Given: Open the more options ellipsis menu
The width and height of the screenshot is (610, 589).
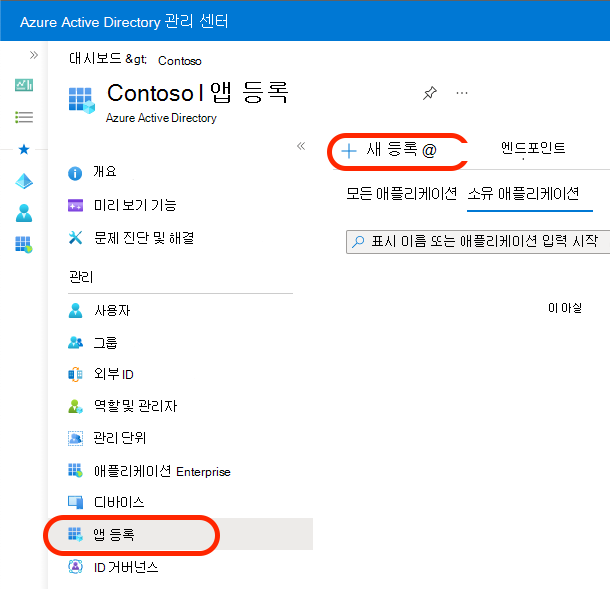Looking at the screenshot, I should [462, 93].
